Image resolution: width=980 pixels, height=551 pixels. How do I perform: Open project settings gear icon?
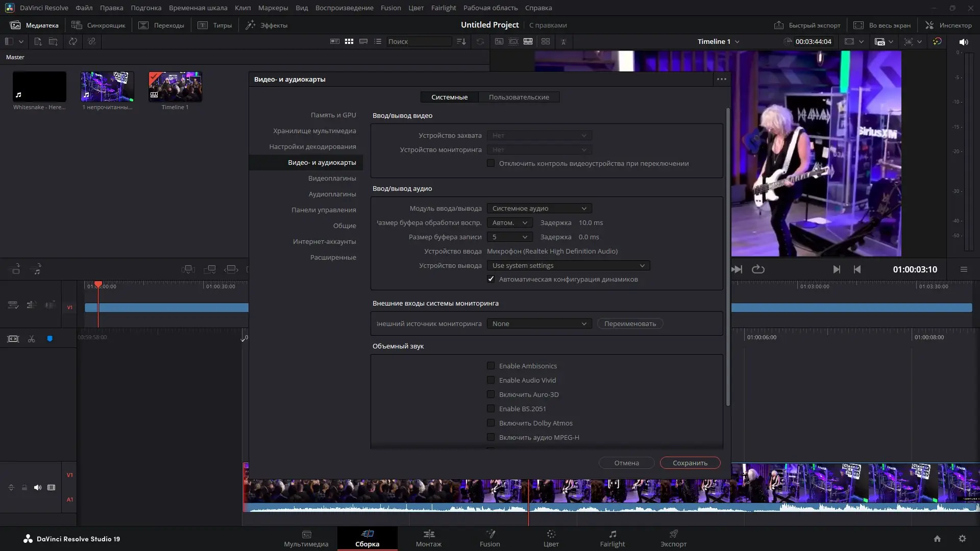962,539
